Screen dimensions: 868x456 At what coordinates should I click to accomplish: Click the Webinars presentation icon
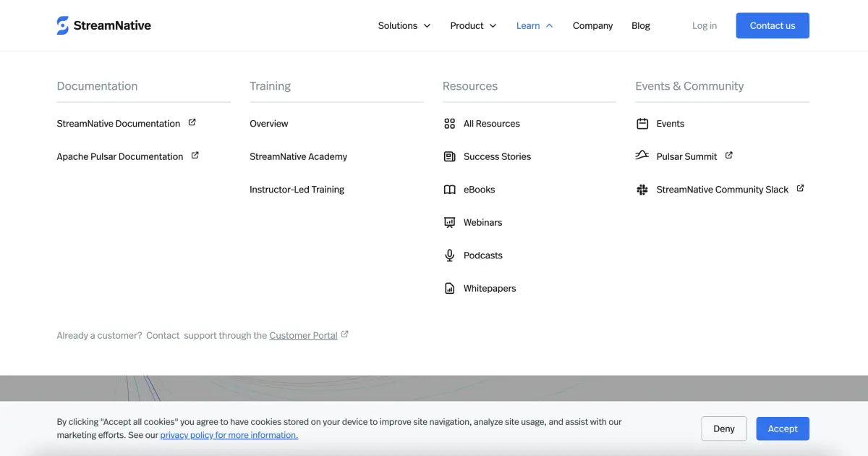tap(449, 222)
